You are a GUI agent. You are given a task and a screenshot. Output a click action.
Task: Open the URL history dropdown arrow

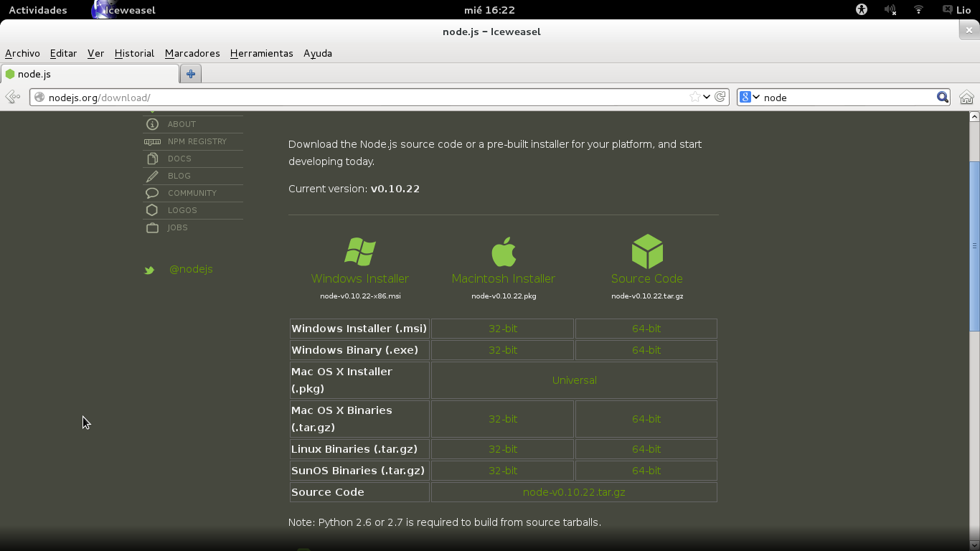coord(707,97)
